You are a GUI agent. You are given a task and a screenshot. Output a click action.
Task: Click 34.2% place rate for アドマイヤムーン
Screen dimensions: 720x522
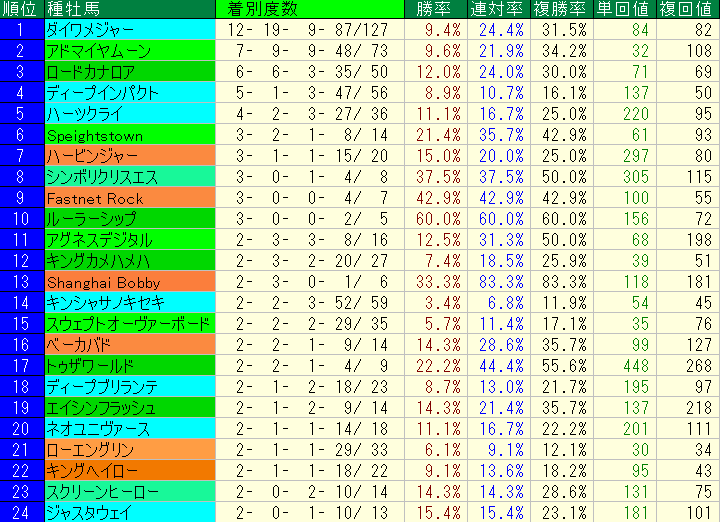(564, 51)
